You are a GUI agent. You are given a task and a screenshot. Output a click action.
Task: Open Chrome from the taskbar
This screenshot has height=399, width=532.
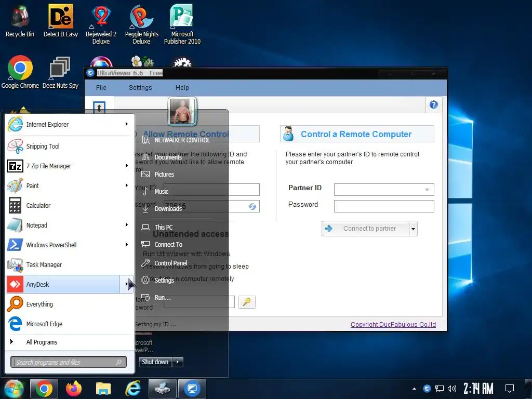pos(44,389)
